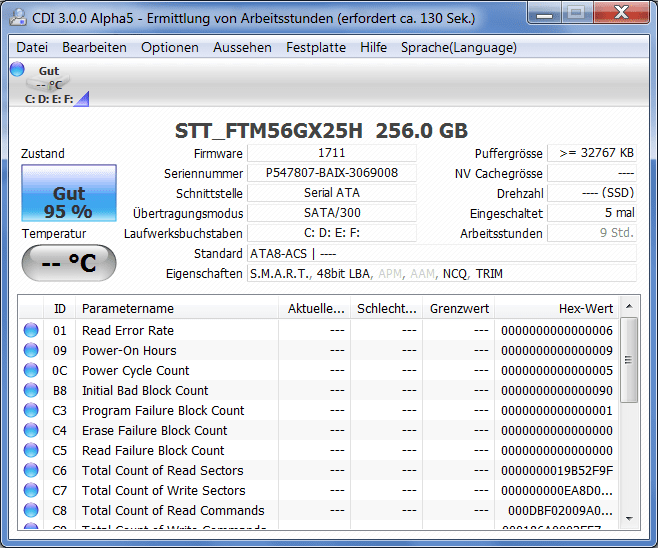This screenshot has height=548, width=658.
Task: Select the Gut drive C: D: E: F: button
Action: click(49, 84)
